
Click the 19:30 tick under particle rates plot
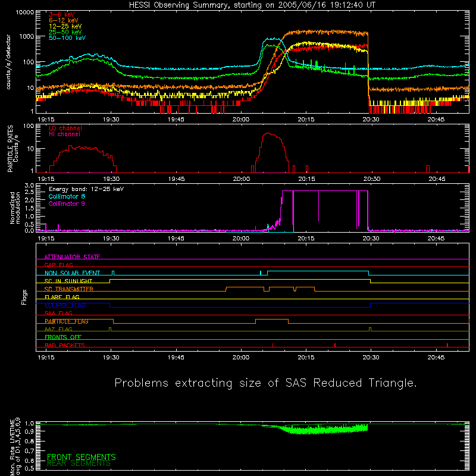pos(111,179)
